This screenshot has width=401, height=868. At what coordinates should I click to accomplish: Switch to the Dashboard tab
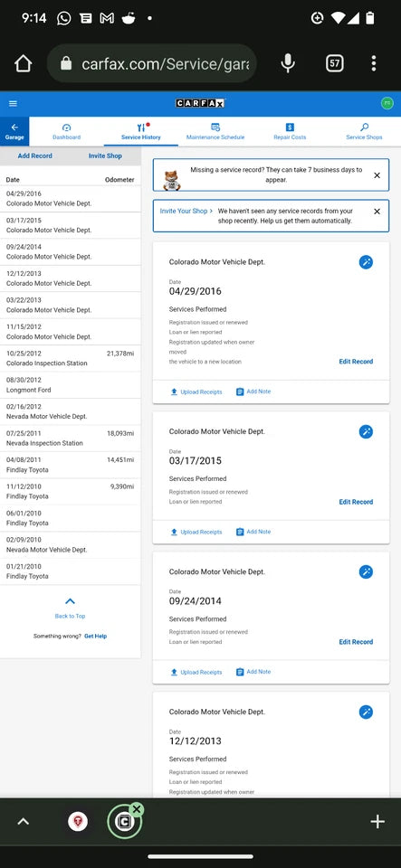pyautogui.click(x=66, y=132)
